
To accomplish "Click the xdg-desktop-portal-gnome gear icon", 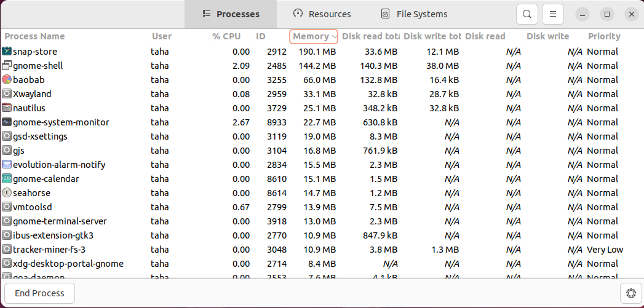I will pos(7,264).
